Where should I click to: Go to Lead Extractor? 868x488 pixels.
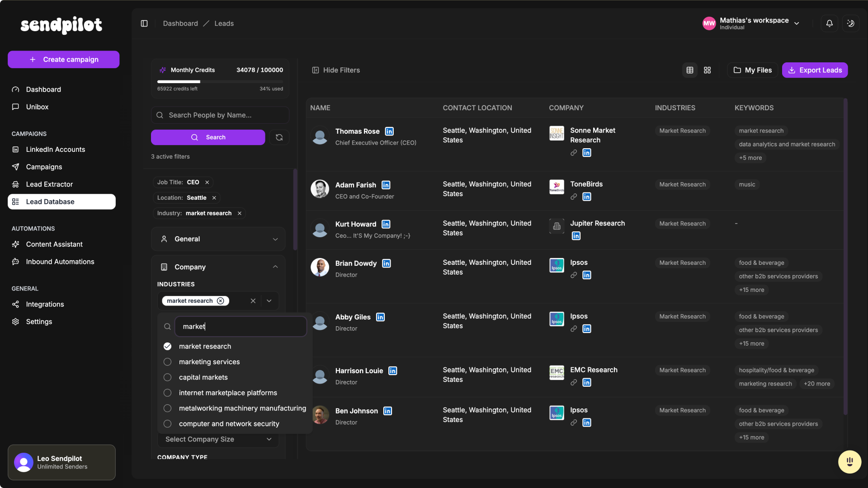(61, 184)
